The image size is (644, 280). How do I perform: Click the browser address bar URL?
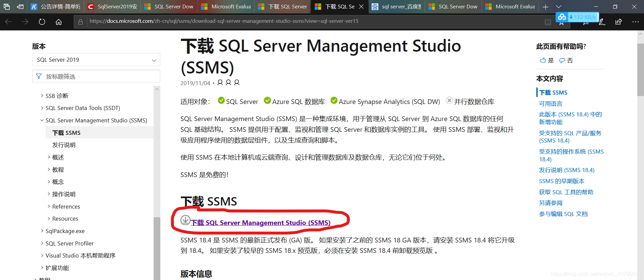click(224, 21)
